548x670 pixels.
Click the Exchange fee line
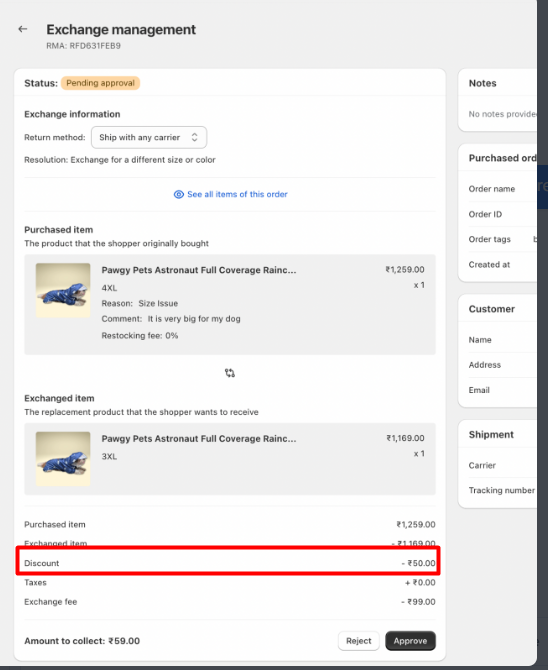[230, 602]
